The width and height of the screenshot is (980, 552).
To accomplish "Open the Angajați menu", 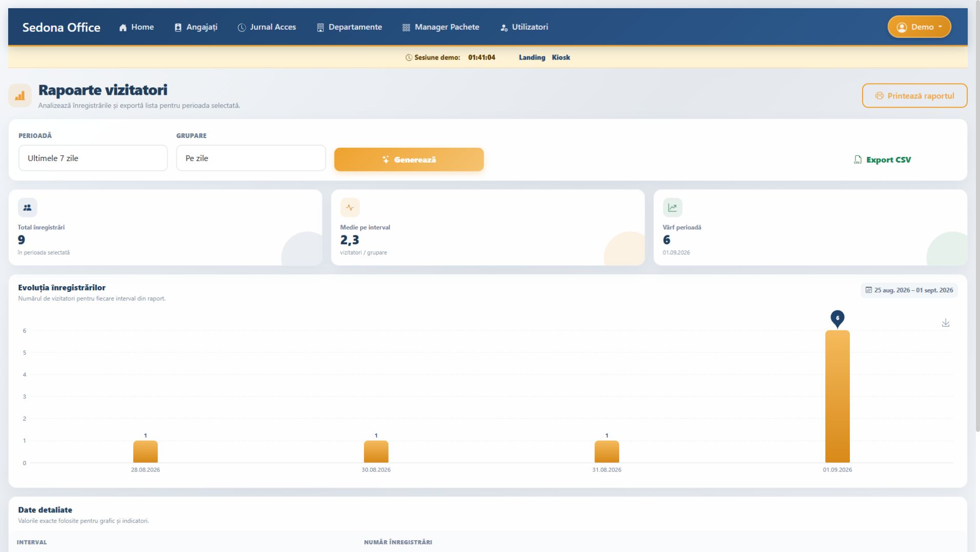I will point(196,27).
